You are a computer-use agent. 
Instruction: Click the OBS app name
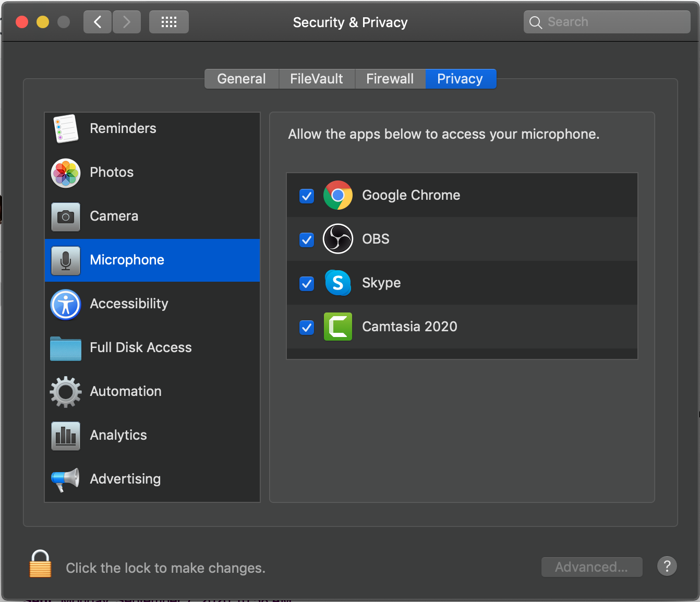coord(376,239)
